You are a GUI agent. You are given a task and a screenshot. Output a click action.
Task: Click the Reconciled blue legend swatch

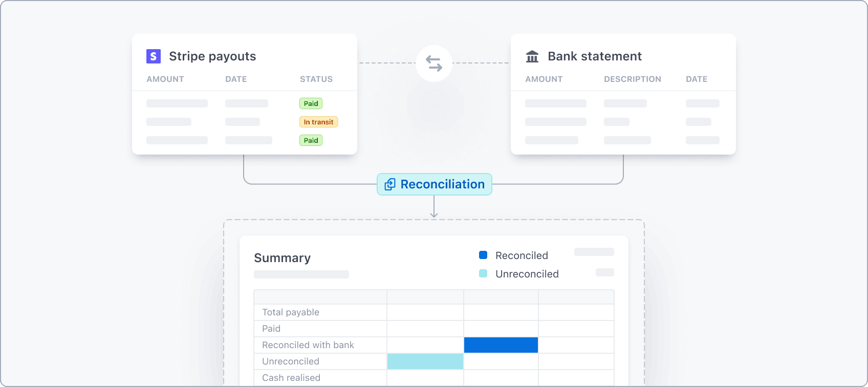click(x=483, y=255)
